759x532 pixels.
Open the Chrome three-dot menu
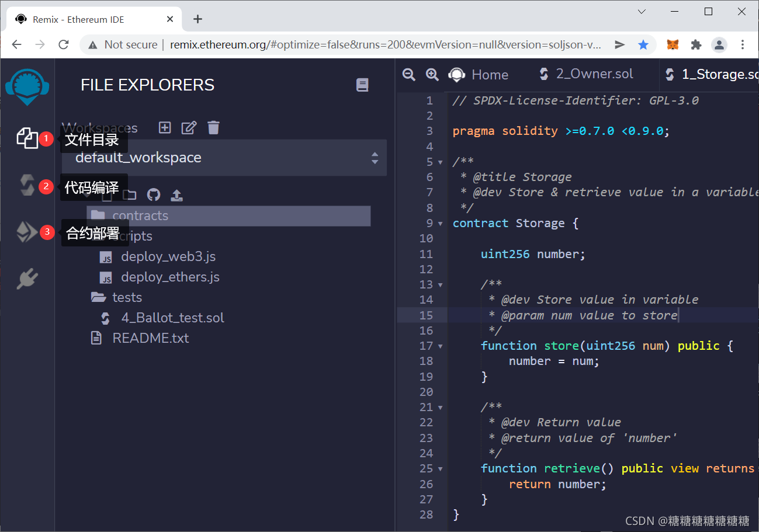(x=743, y=44)
